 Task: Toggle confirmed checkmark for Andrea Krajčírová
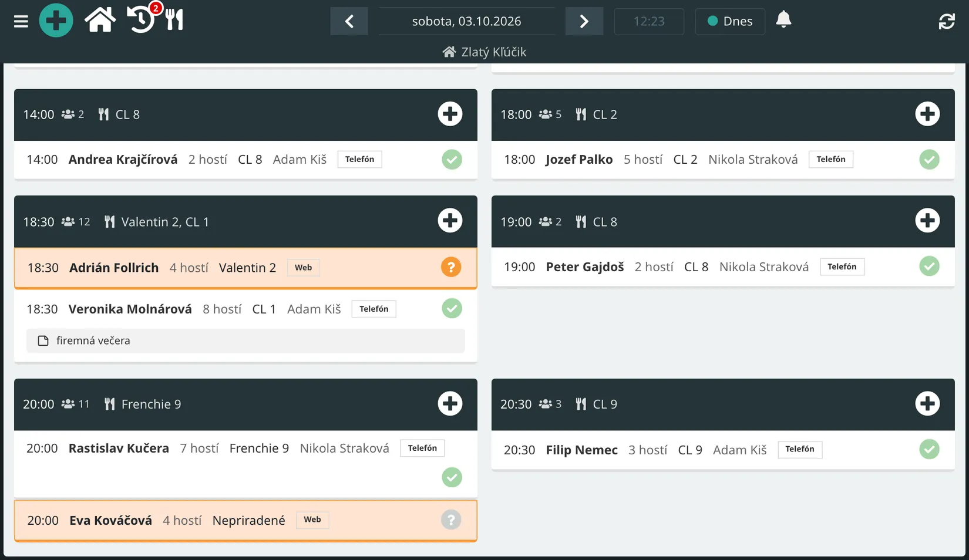[452, 160]
